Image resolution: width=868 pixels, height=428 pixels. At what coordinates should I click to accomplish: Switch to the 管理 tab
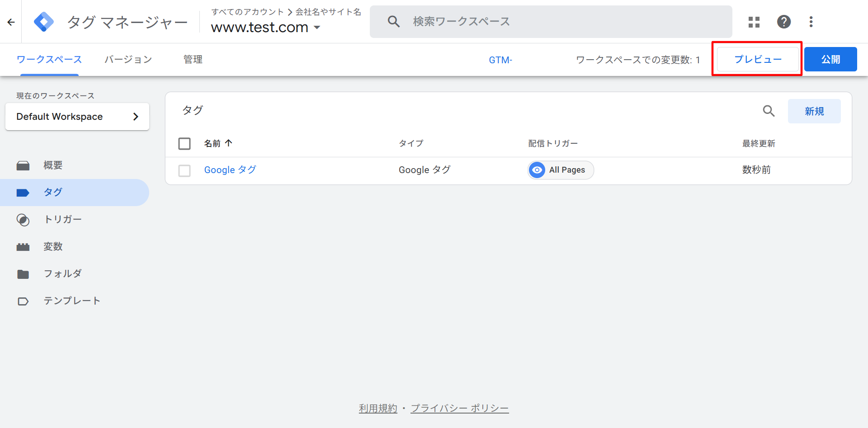193,60
